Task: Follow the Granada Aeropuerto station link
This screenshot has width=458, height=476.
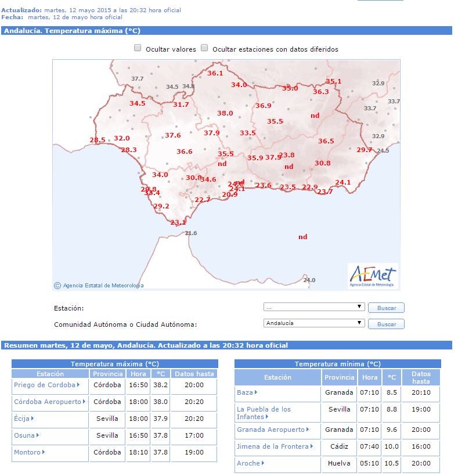Action: pyautogui.click(x=271, y=430)
